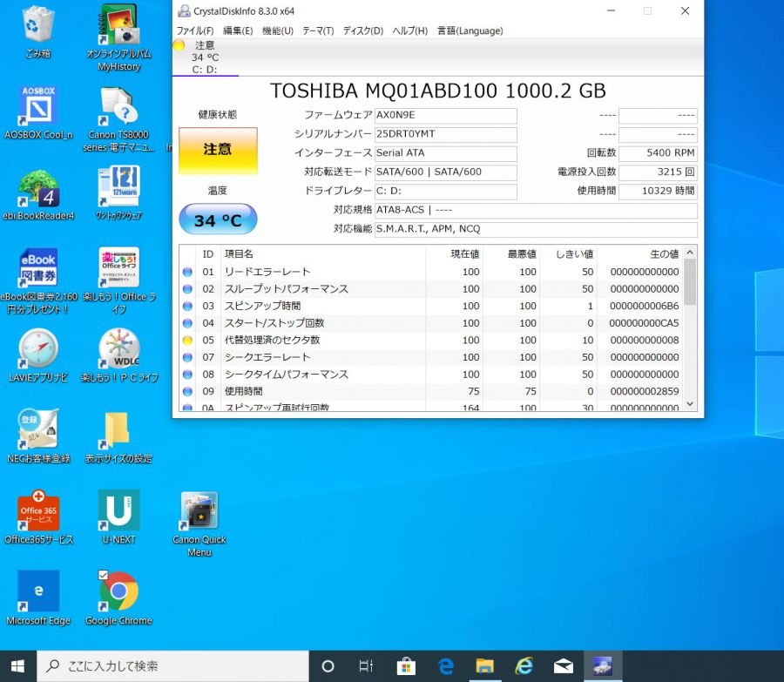Select the シークエラーレート row

431,357
